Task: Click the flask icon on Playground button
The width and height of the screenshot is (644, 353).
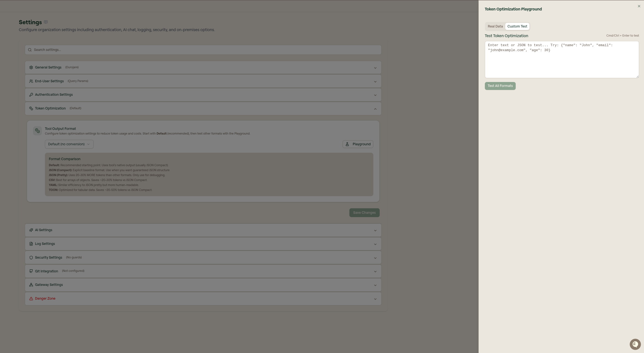Action: 347,144
